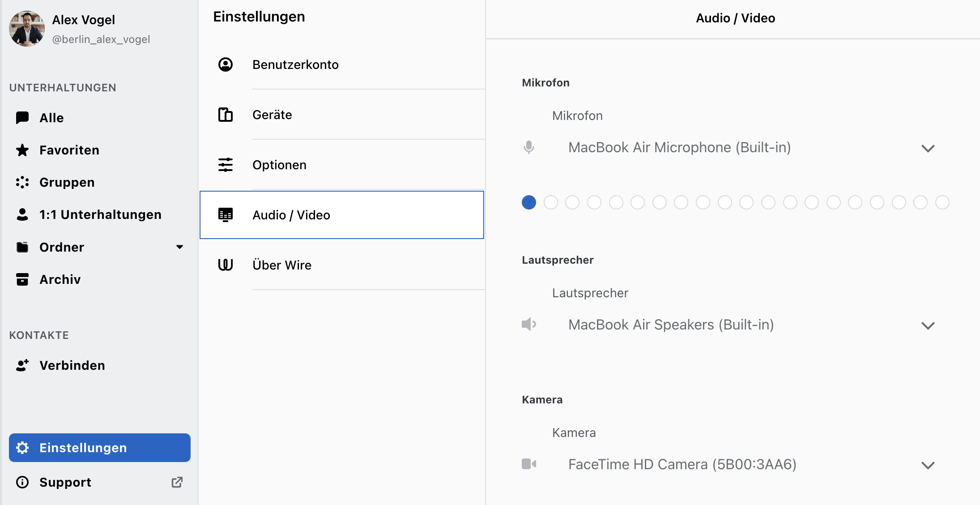Click the video camera icon in Kamera row
980x505 pixels.
click(529, 464)
